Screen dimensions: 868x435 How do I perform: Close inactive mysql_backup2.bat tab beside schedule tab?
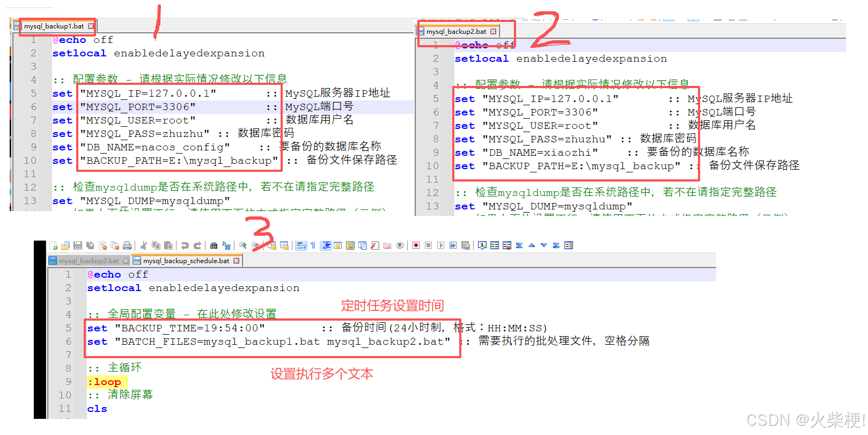(x=126, y=260)
